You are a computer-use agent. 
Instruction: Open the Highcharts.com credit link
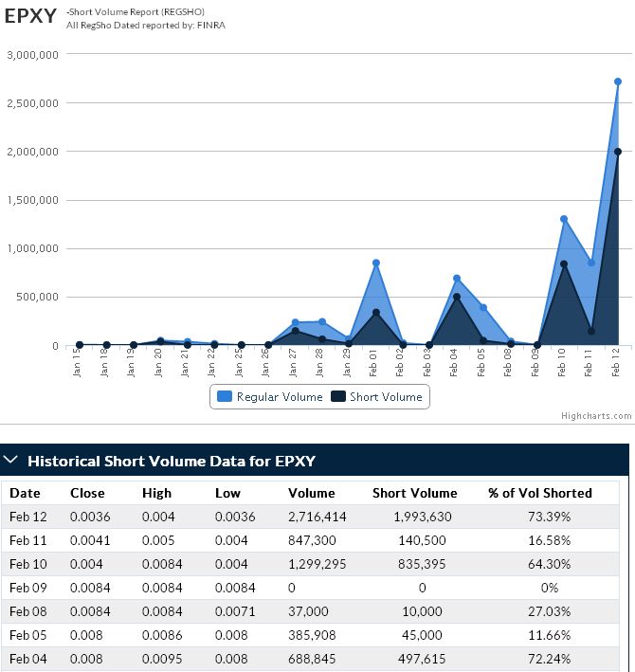click(x=596, y=416)
